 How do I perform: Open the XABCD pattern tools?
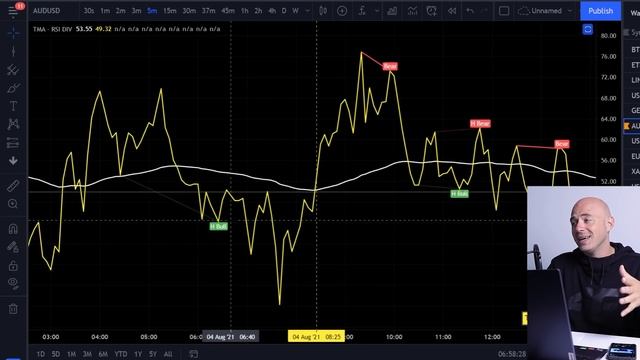click(x=13, y=124)
